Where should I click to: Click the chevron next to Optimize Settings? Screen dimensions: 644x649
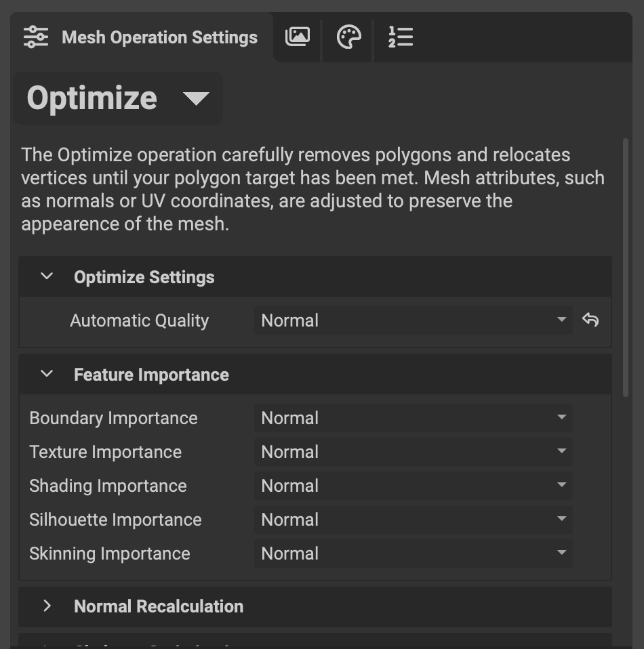coord(45,276)
